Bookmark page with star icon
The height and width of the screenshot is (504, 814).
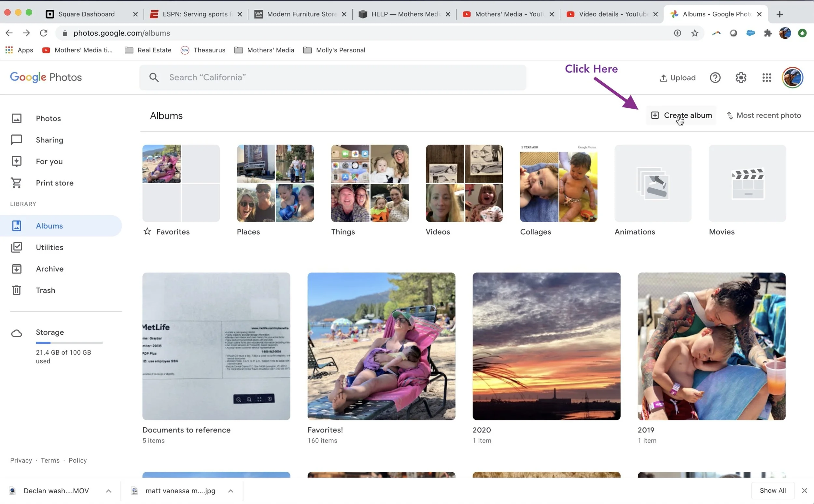[694, 33]
